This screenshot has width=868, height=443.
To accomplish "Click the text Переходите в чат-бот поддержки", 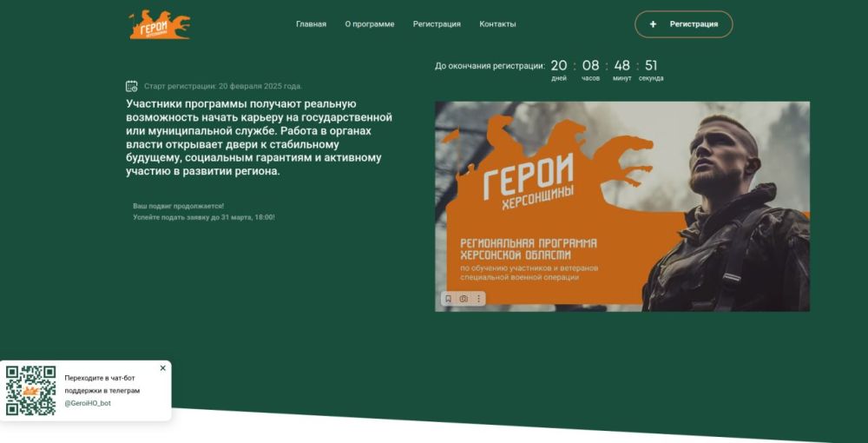I will (102, 384).
